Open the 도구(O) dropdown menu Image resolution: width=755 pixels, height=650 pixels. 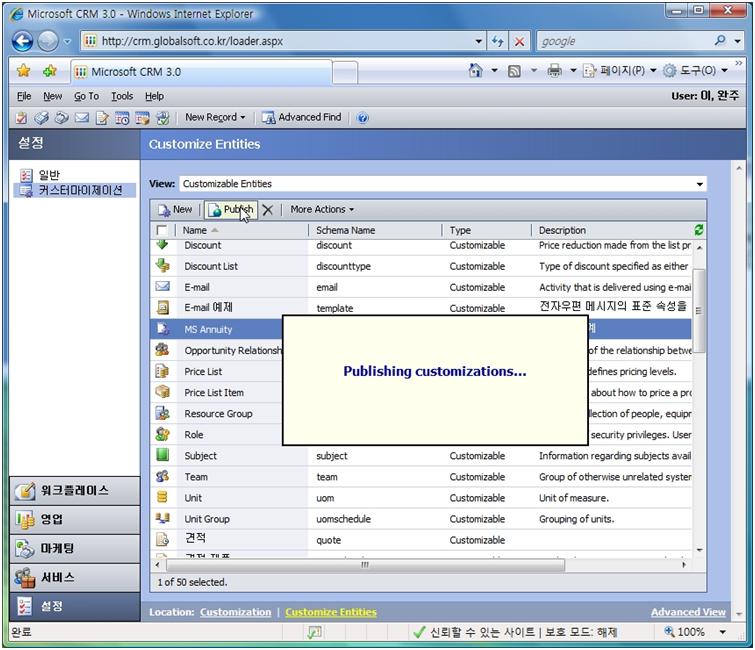click(695, 71)
